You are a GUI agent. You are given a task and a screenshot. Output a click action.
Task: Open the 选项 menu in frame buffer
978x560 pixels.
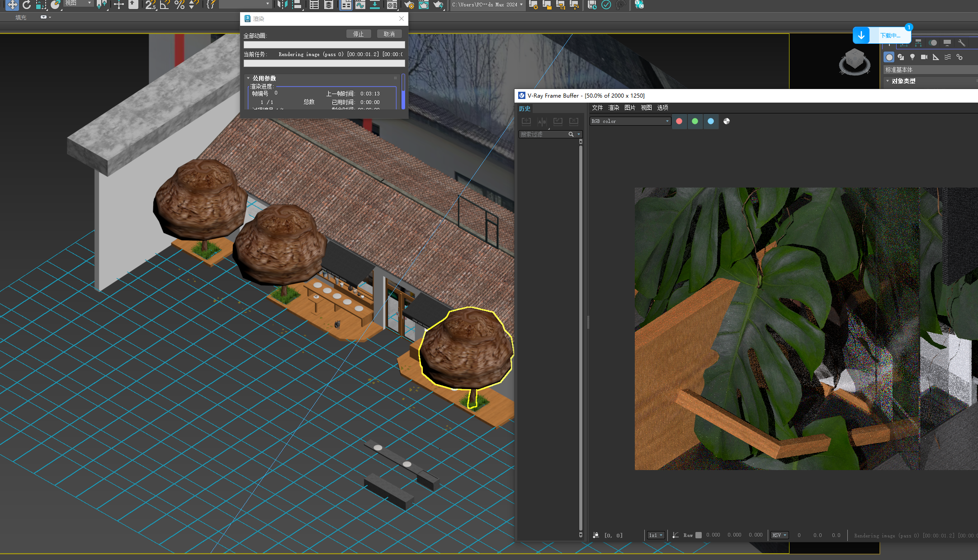click(662, 108)
